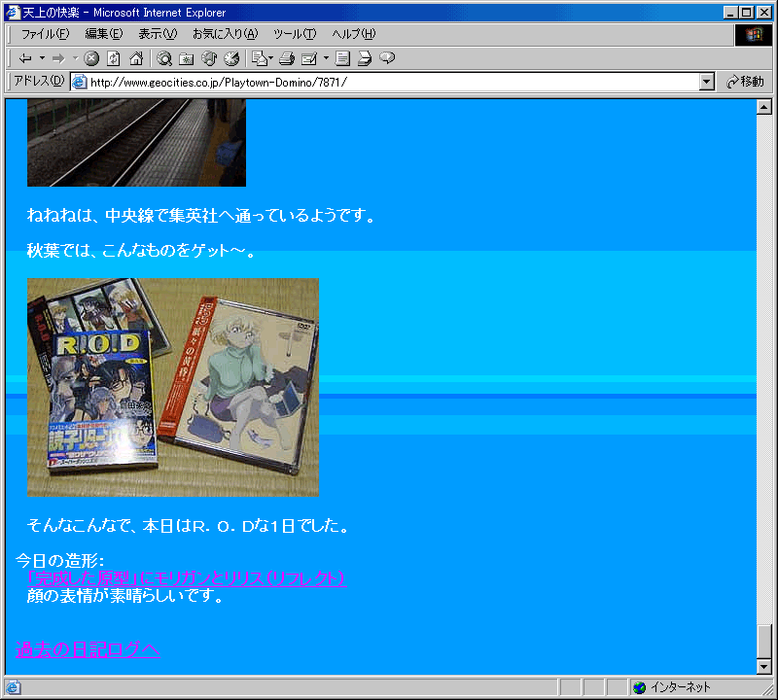The width and height of the screenshot is (778, 700).
Task: Click the text 本日はR.O.Dな1日でした
Action: 239,525
